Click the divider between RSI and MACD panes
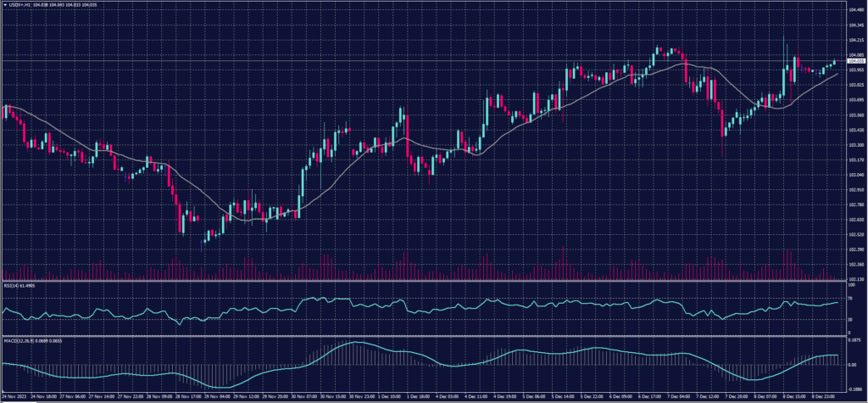The image size is (868, 403). pyautogui.click(x=424, y=336)
